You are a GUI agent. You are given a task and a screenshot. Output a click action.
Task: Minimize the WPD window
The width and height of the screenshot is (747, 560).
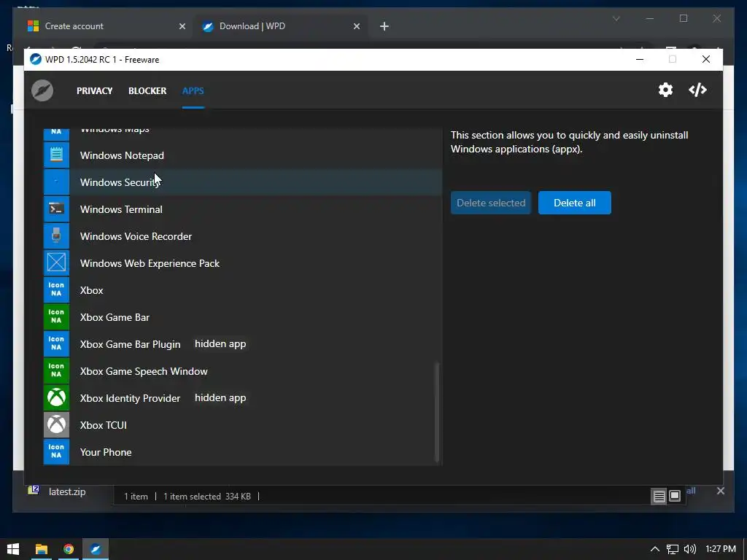[640, 60]
